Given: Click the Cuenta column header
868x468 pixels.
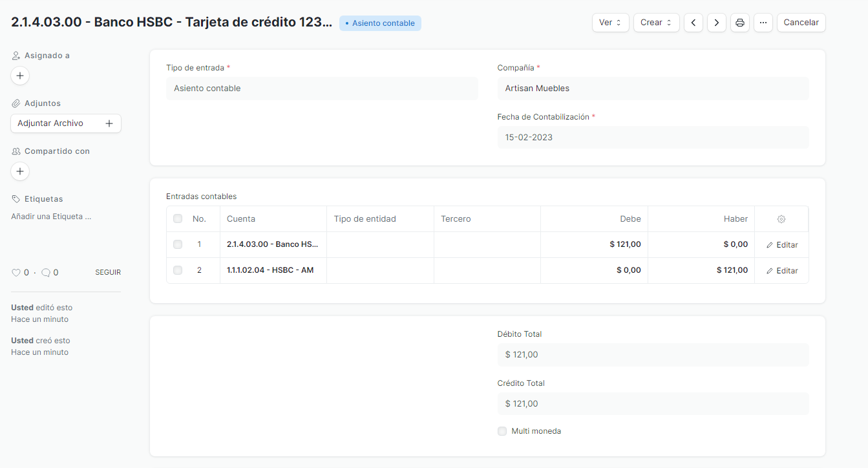Looking at the screenshot, I should tap(273, 219).
